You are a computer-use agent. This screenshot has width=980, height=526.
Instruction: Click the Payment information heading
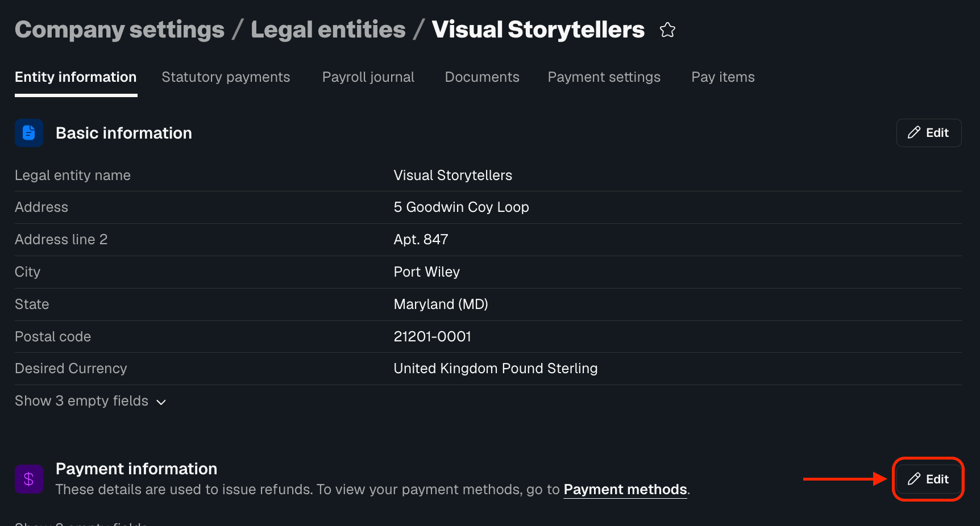coord(136,469)
